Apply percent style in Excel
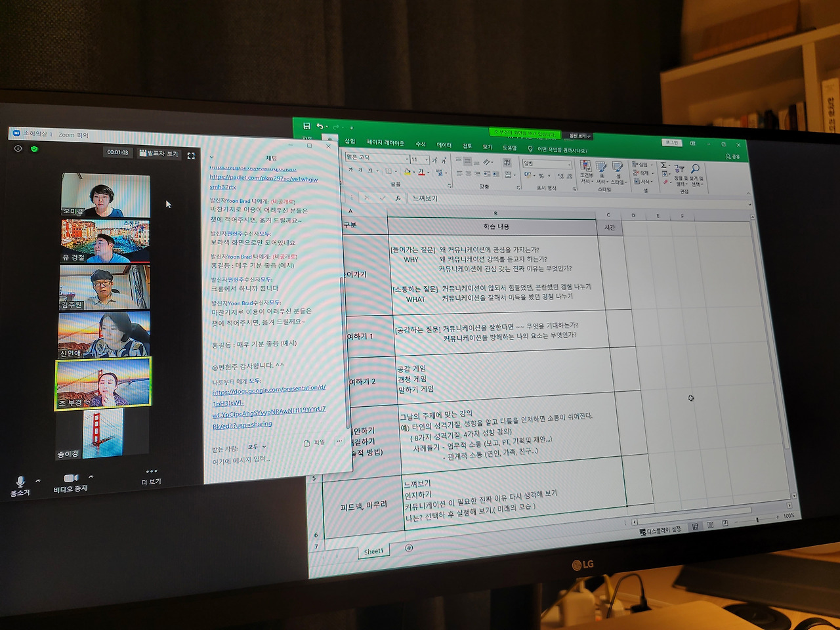 (x=541, y=176)
